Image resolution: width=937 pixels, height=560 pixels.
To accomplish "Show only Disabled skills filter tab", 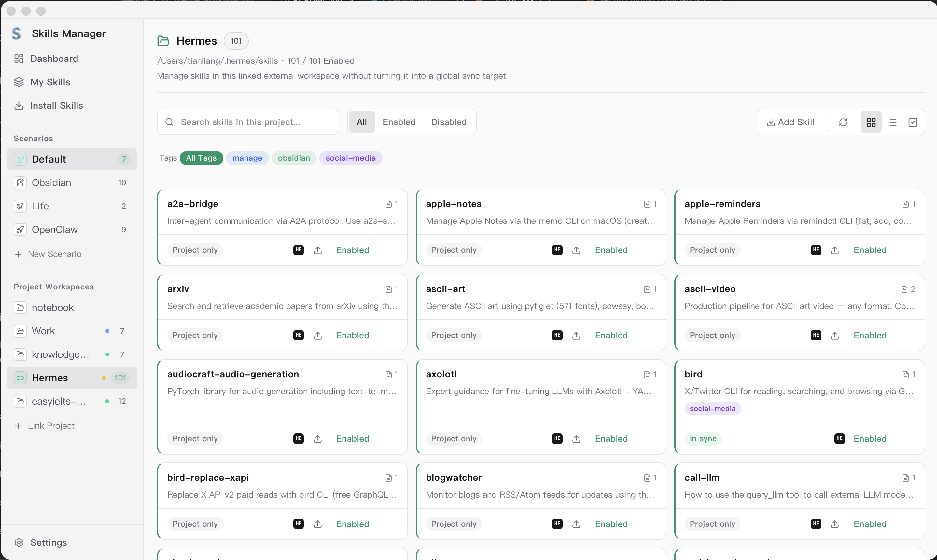I will pyautogui.click(x=449, y=122).
